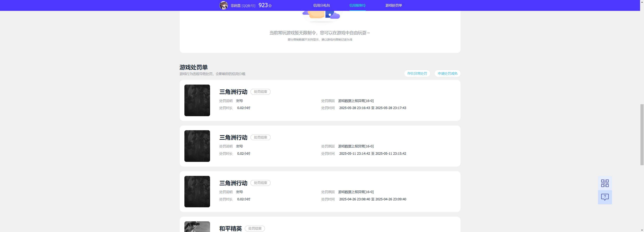
Task: Click 封号 value on 2025-05-11 card
Action: (239, 146)
